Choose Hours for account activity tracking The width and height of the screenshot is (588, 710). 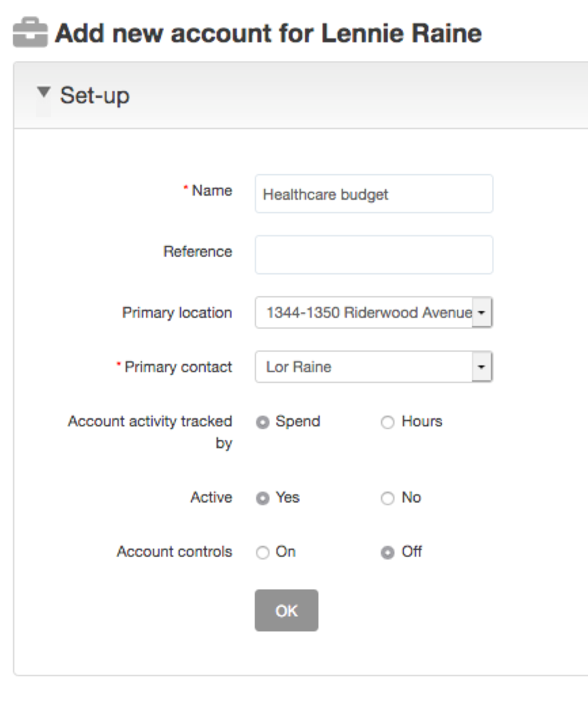point(388,422)
